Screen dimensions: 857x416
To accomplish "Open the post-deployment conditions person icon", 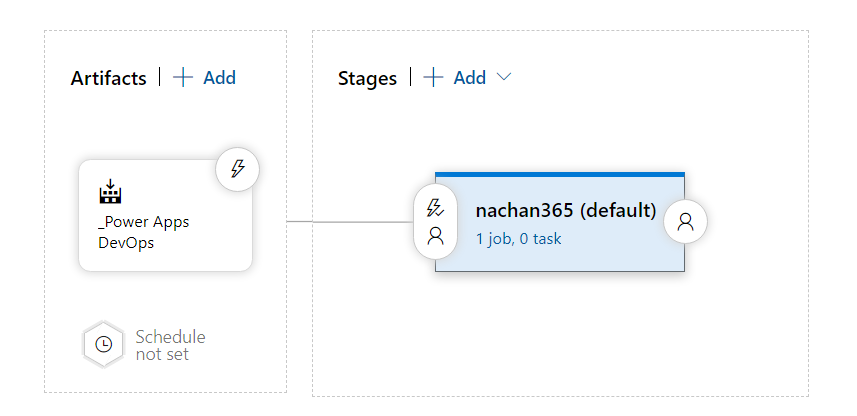I will [x=685, y=222].
